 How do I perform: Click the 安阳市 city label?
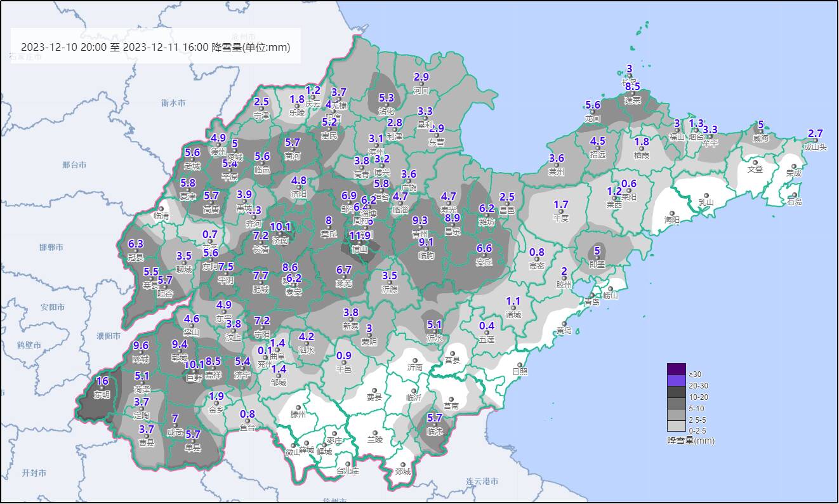(53, 307)
